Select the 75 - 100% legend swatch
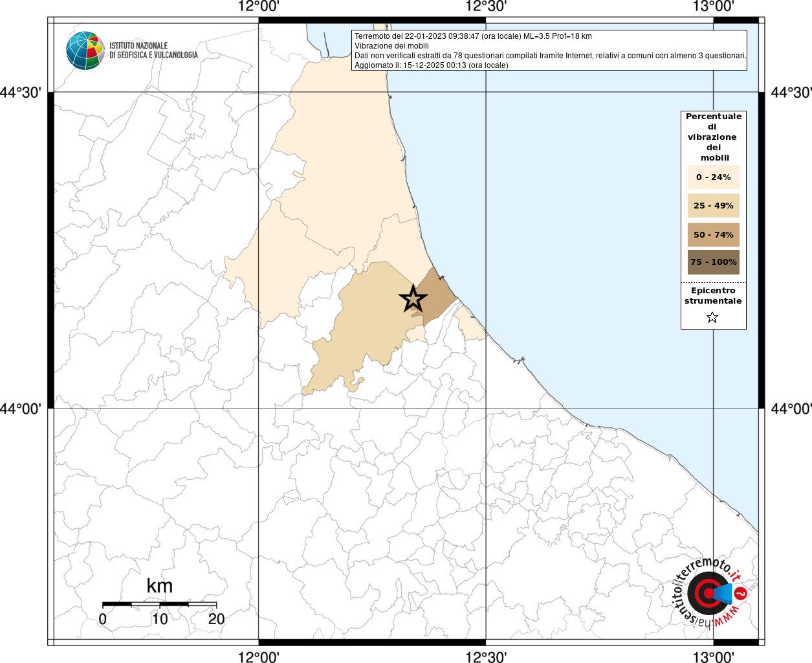 tap(713, 262)
